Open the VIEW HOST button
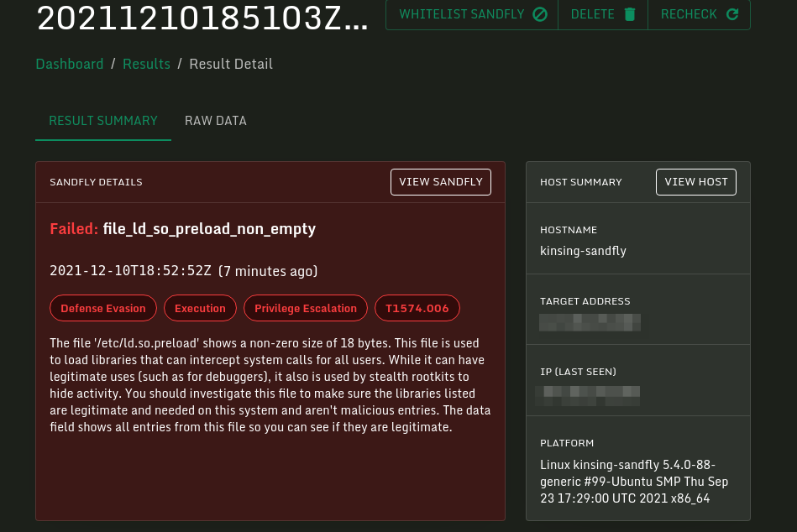The width and height of the screenshot is (797, 532). pos(696,182)
